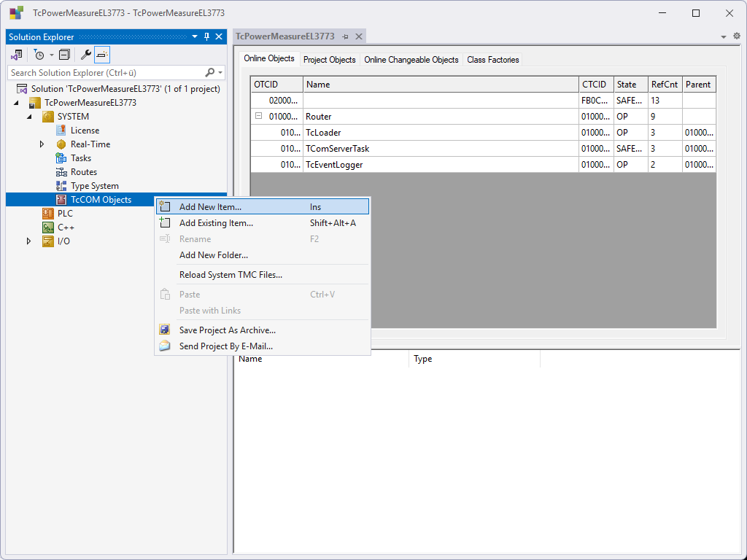The height and width of the screenshot is (560, 747).
Task: Click the search magnifier icon
Action: (x=209, y=72)
